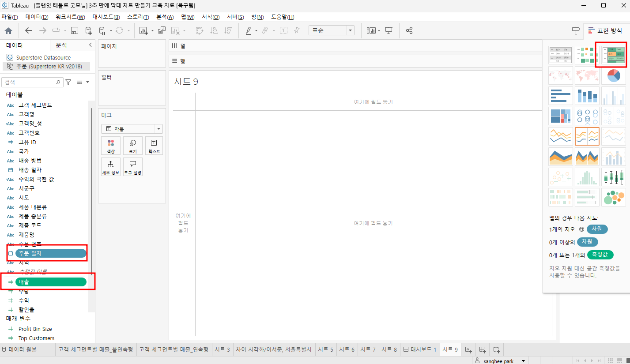Open the 시트 3 sheet tab
This screenshot has width=630, height=364.
pyautogui.click(x=223, y=349)
